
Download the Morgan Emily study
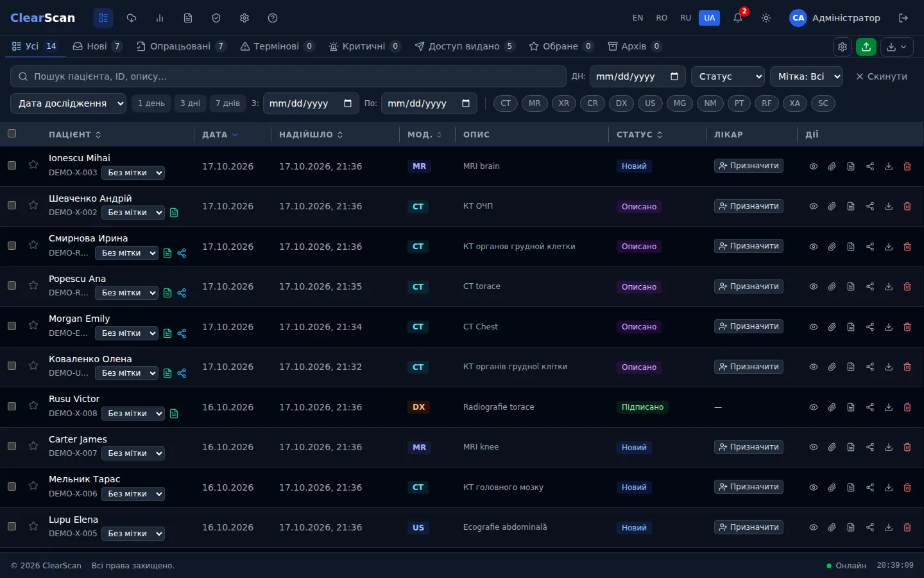point(889,327)
